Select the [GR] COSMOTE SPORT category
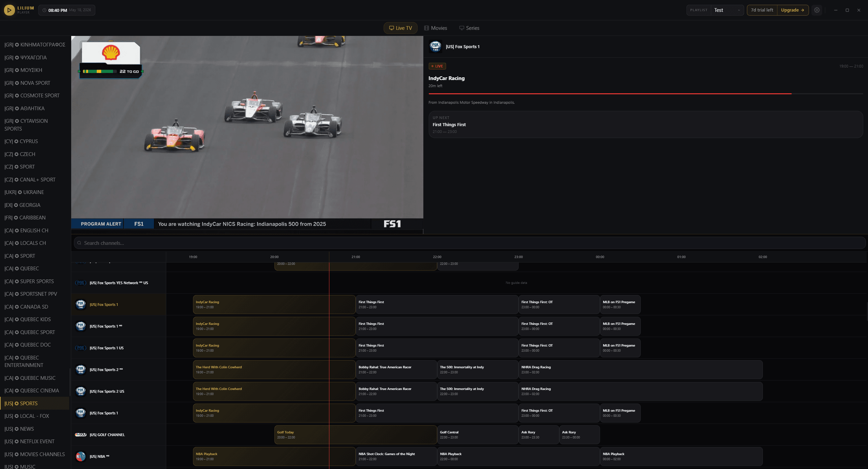Screen dimensions: 868x469 click(x=35, y=96)
